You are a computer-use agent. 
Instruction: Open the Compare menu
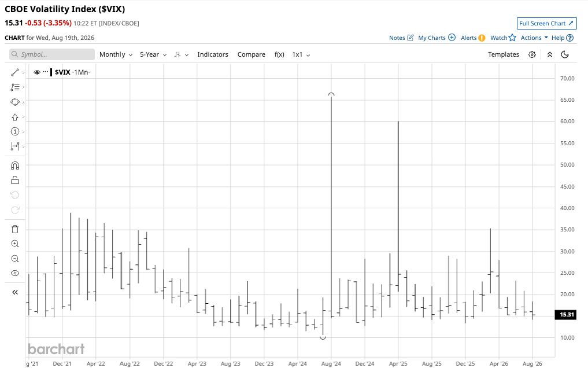252,54
